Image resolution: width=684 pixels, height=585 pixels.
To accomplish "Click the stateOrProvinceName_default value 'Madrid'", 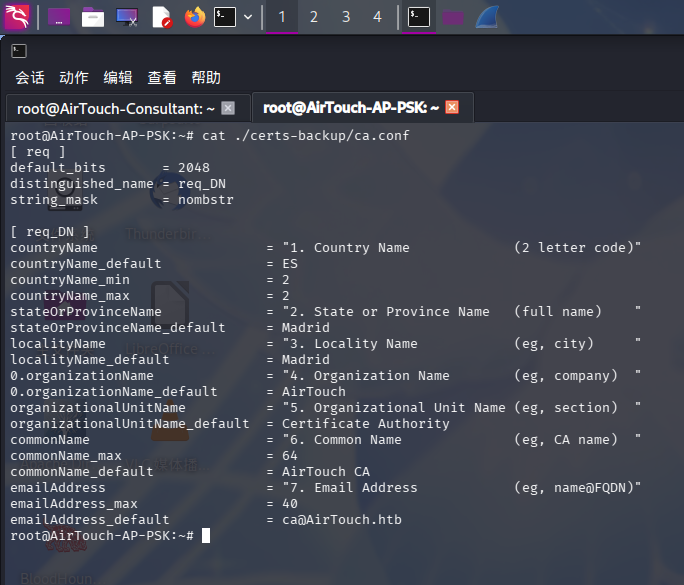I will (x=306, y=328).
